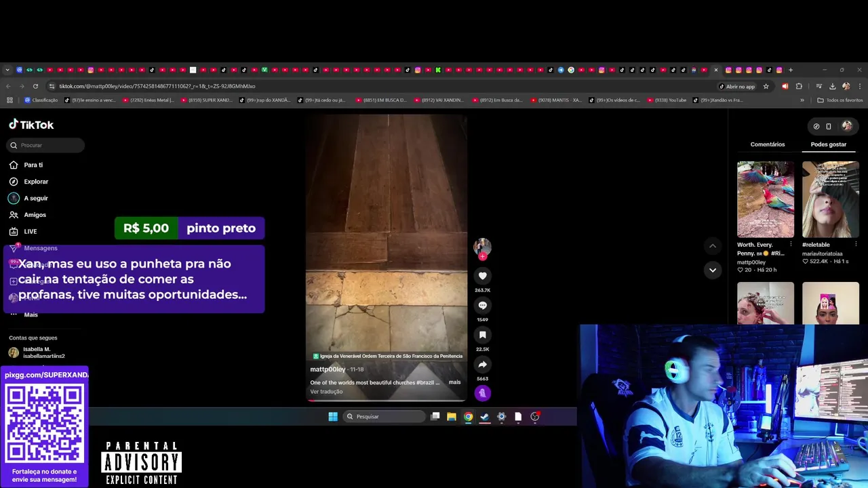Open Chrome three-dot menu

(x=860, y=86)
